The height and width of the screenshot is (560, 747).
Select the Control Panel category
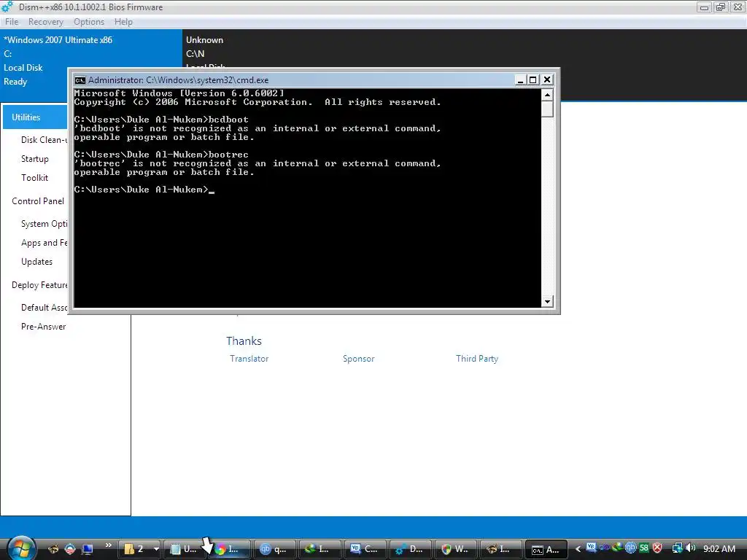pos(38,201)
